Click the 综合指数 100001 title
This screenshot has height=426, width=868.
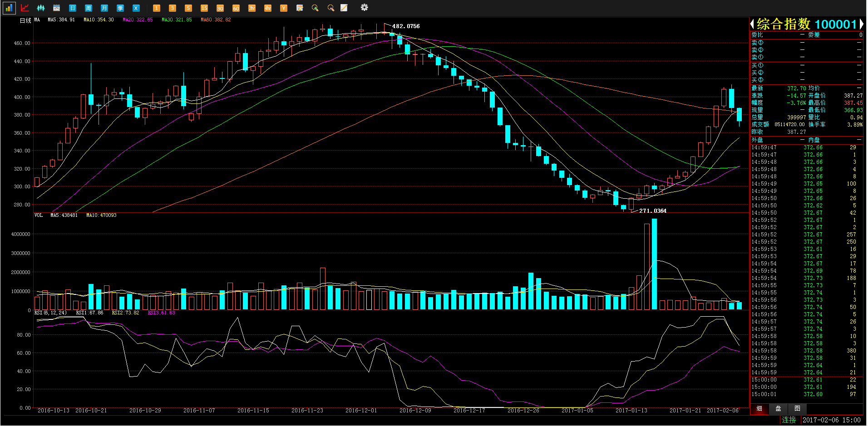click(x=807, y=24)
